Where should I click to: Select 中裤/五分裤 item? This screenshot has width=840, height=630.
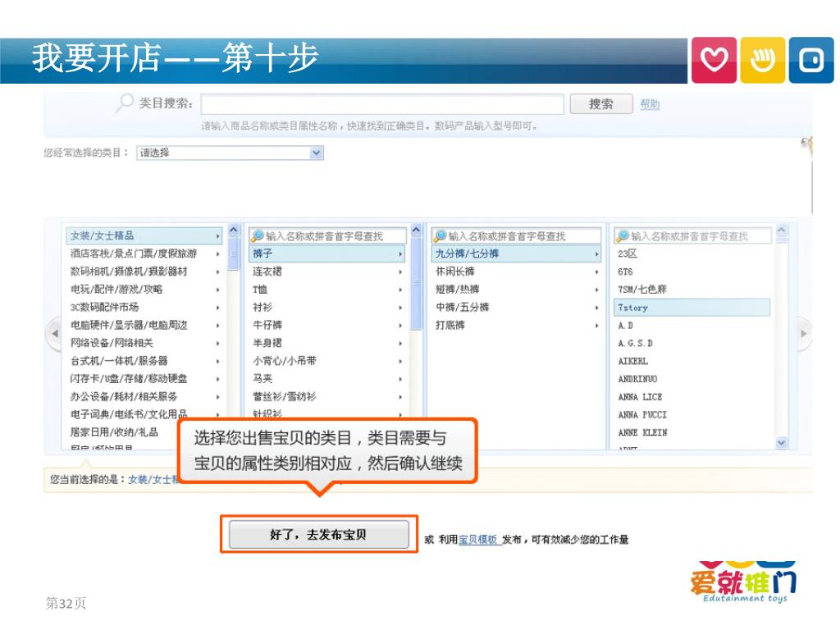click(x=463, y=308)
